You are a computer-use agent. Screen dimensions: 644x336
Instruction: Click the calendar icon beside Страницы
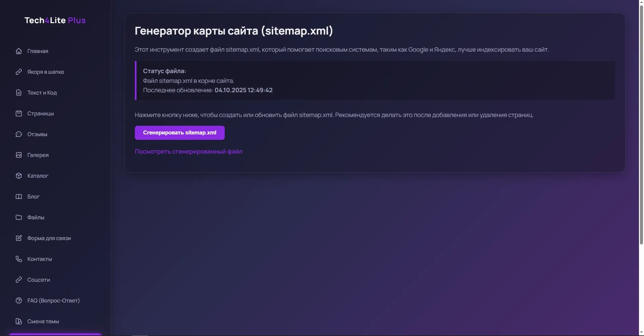[19, 113]
